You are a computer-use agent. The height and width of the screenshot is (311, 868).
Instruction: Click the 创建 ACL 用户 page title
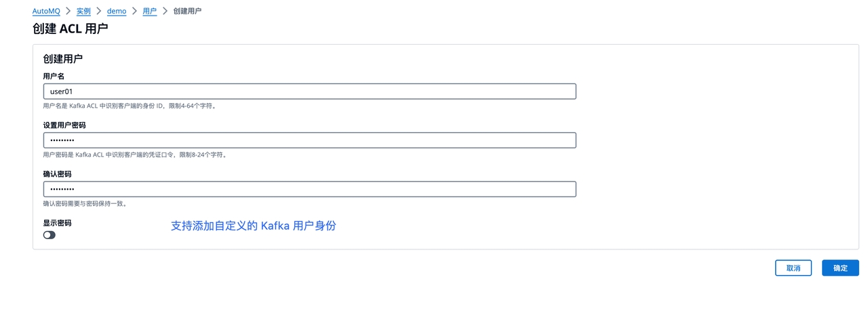tap(70, 29)
